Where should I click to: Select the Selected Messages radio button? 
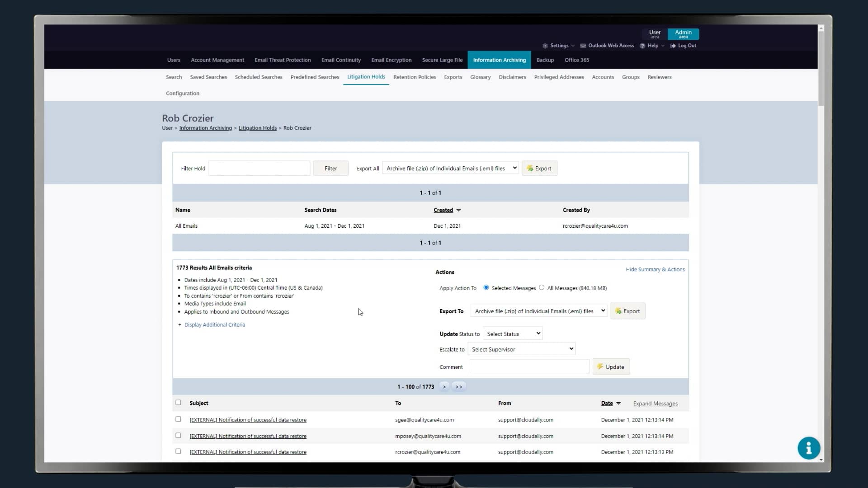(x=486, y=287)
